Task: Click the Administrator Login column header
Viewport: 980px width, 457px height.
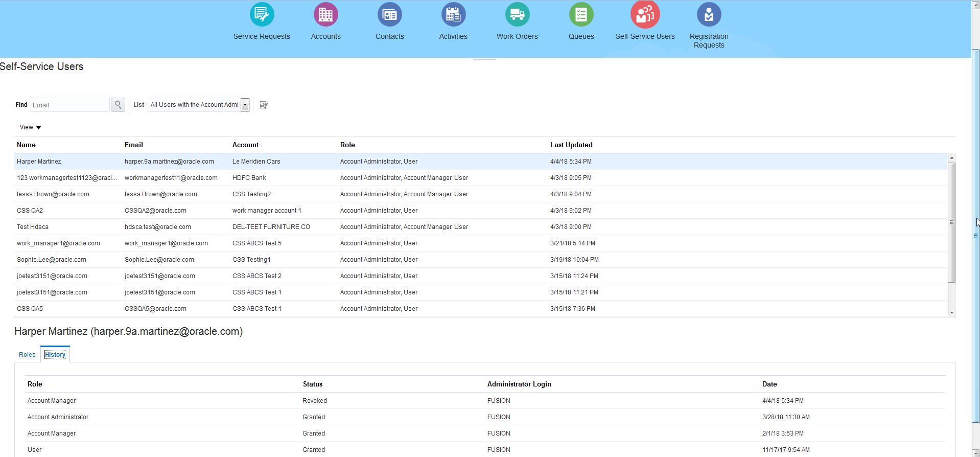Action: (519, 384)
